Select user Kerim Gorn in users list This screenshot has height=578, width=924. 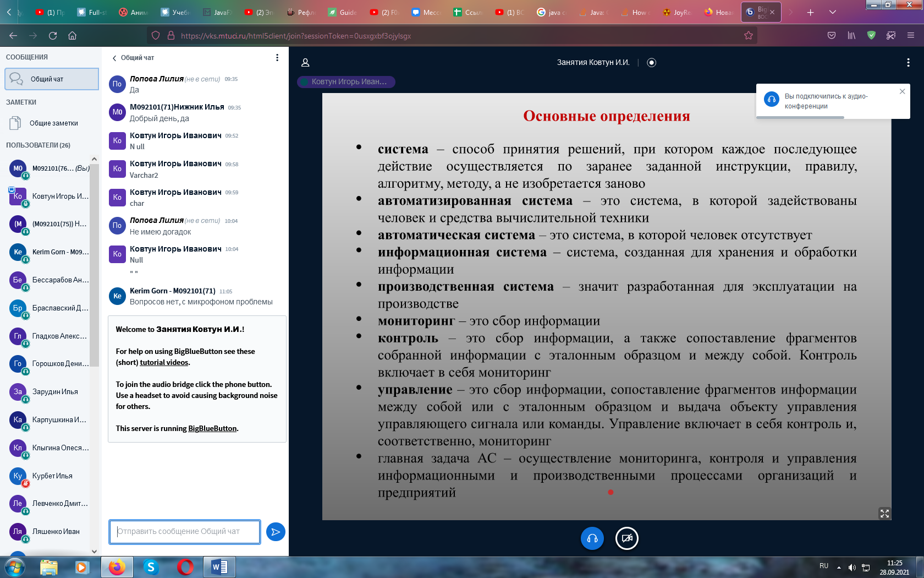pos(50,252)
